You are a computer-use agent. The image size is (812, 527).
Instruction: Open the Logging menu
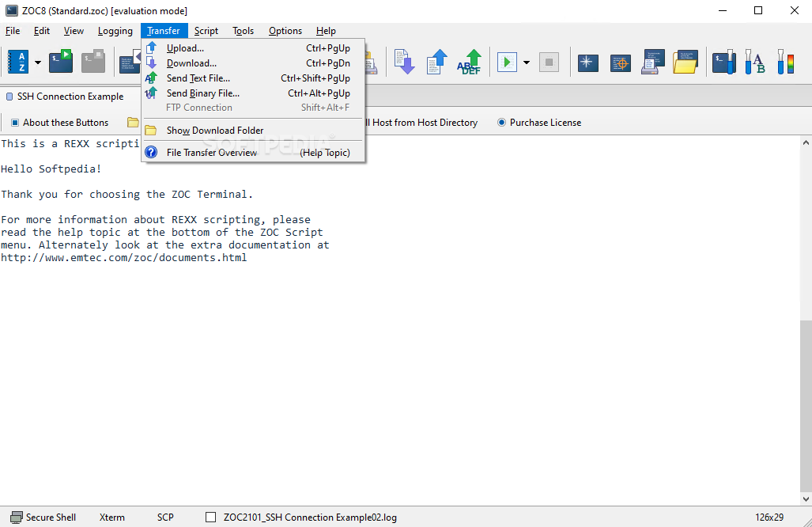[115, 31]
